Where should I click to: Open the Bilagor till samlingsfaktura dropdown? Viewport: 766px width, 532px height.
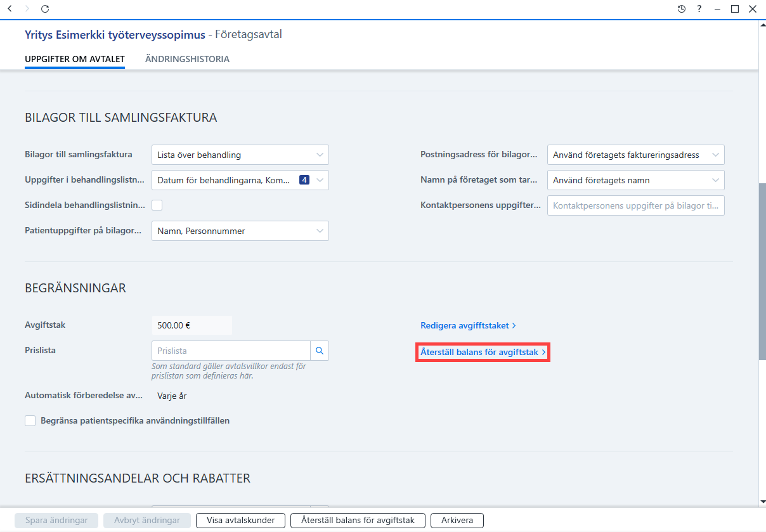click(x=240, y=155)
